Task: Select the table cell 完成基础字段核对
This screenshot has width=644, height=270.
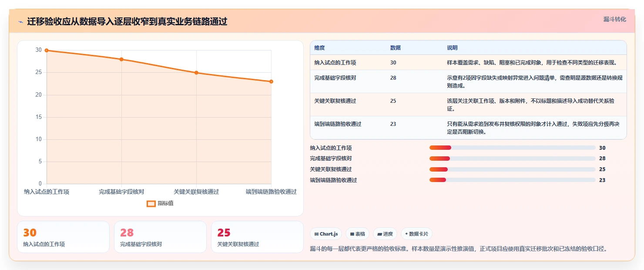Action: tap(335, 78)
